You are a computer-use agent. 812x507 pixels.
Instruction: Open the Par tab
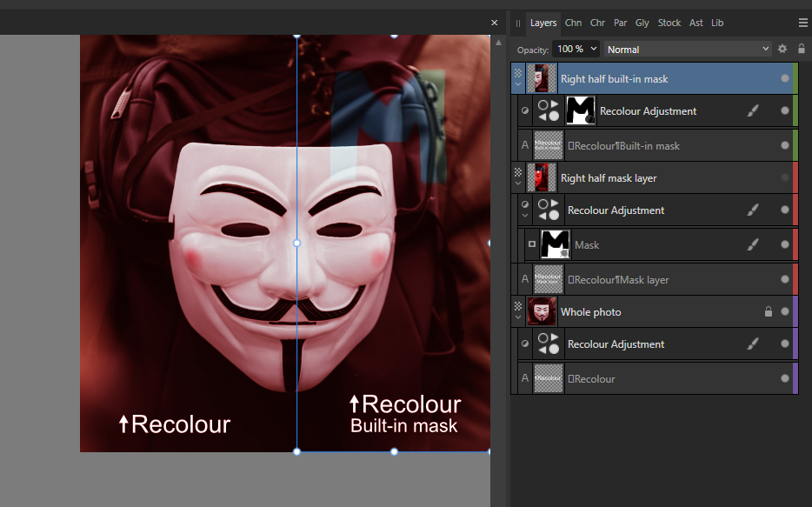(x=621, y=23)
